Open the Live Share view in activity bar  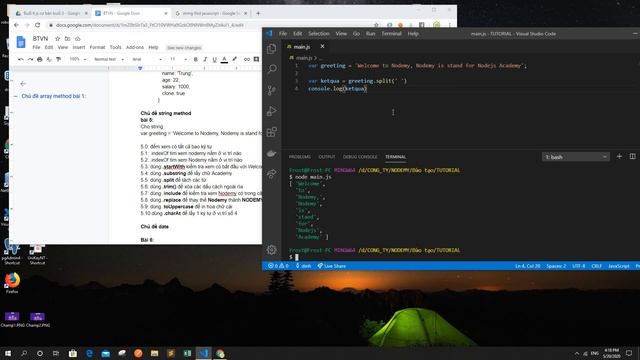(271, 174)
